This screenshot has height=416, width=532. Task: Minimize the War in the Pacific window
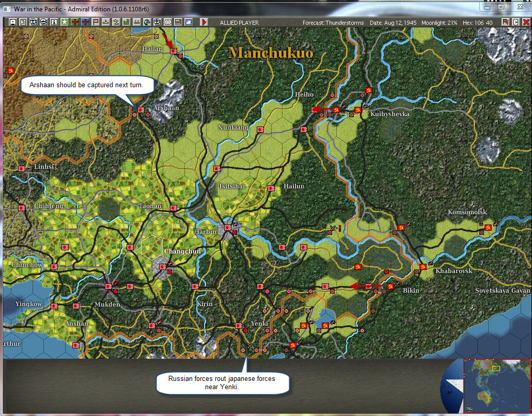pyautogui.click(x=487, y=7)
